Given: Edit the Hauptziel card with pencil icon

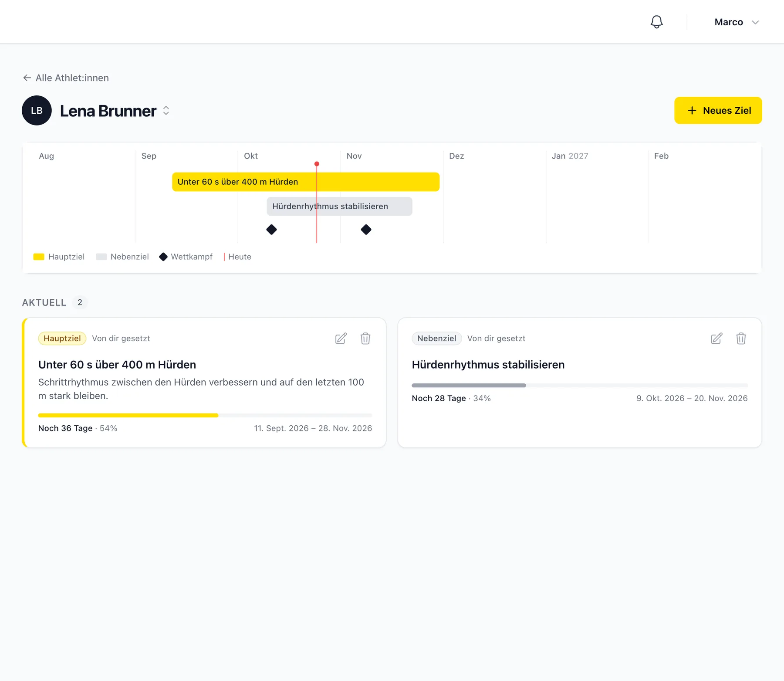Looking at the screenshot, I should pyautogui.click(x=341, y=339).
